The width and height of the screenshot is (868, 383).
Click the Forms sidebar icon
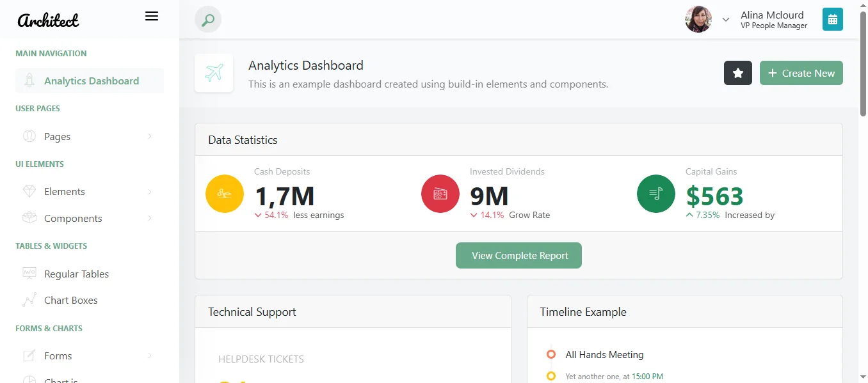tap(28, 355)
